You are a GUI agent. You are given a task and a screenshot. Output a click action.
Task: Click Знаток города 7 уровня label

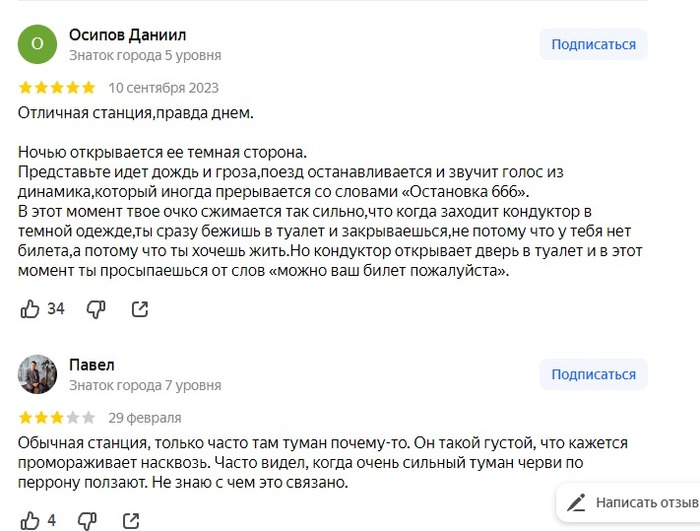[145, 385]
